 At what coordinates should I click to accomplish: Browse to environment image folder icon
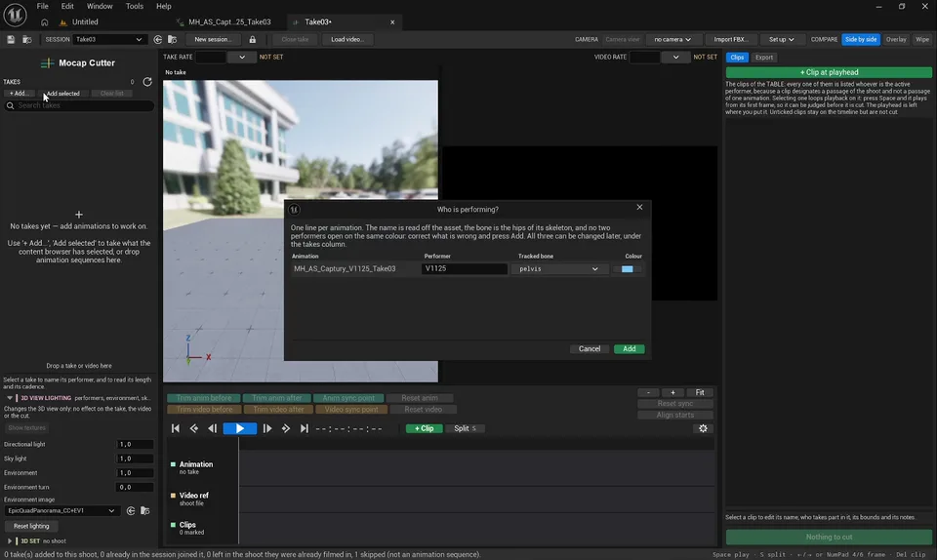pyautogui.click(x=145, y=511)
